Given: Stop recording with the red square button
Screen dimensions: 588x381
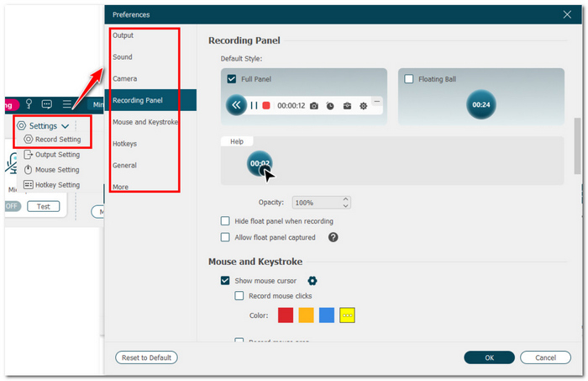Looking at the screenshot, I should [266, 106].
